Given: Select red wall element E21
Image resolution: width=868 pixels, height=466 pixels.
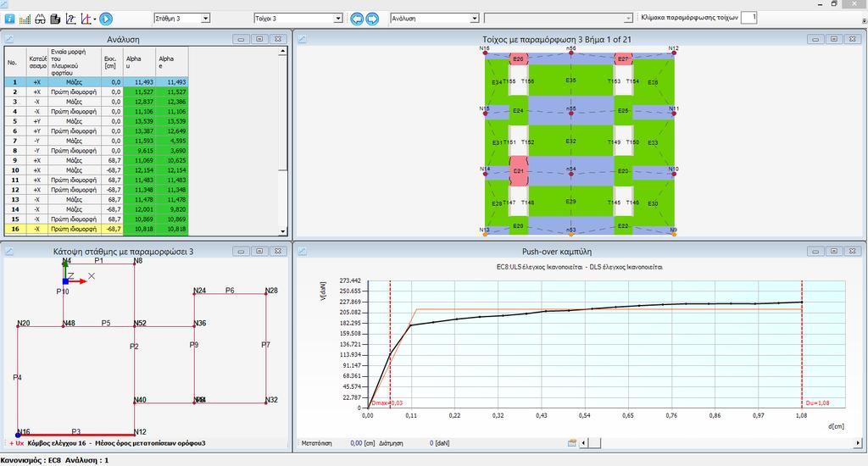Looking at the screenshot, I should click(x=518, y=171).
